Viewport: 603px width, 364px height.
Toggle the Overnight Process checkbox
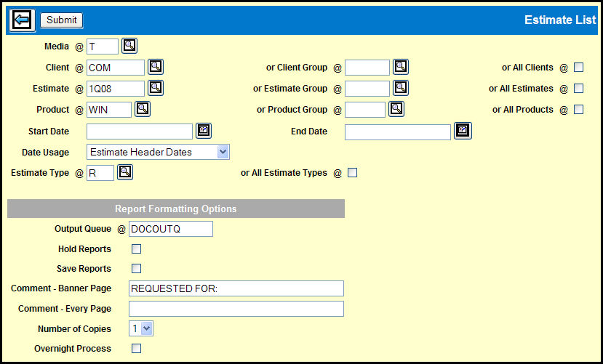[136, 349]
